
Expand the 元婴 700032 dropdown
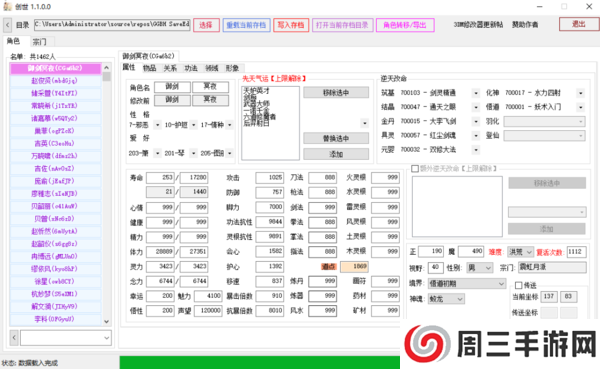pos(476,150)
